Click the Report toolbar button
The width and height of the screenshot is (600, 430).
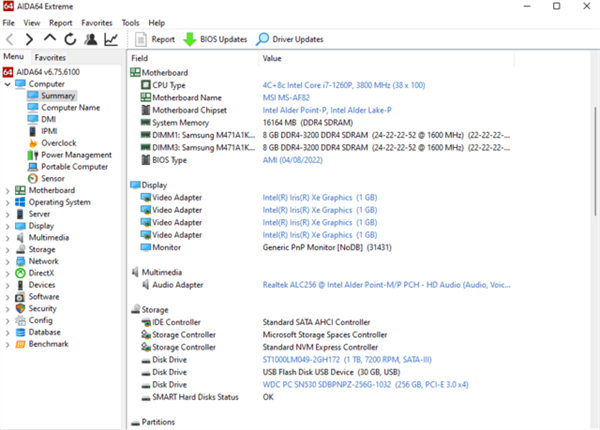point(154,39)
